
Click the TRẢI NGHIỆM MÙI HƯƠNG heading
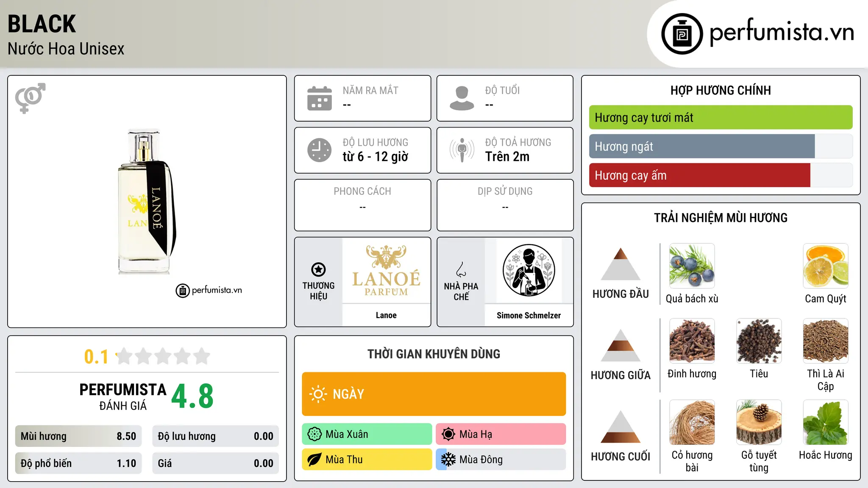tap(721, 218)
